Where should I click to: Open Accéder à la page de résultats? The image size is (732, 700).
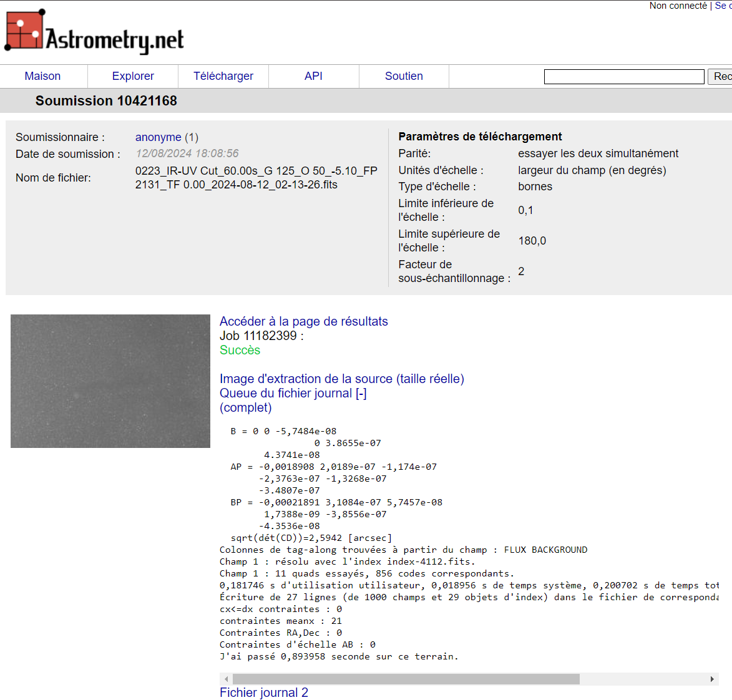pos(303,321)
